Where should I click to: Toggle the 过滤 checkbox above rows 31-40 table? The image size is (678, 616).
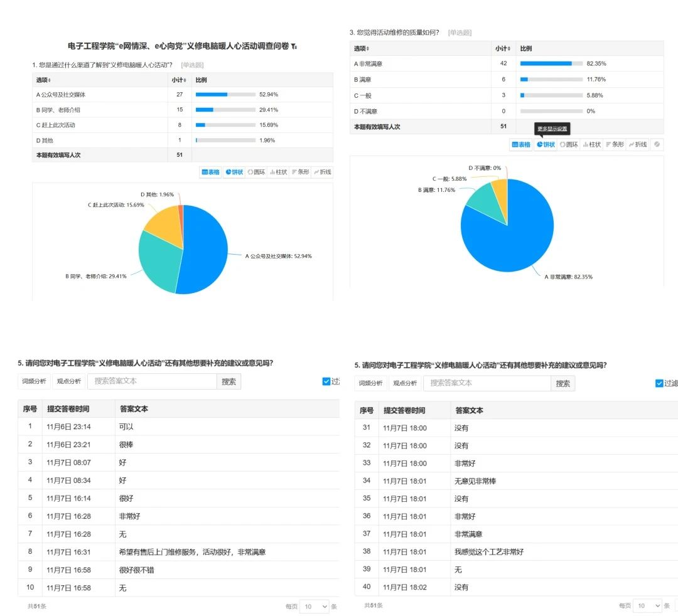659,383
